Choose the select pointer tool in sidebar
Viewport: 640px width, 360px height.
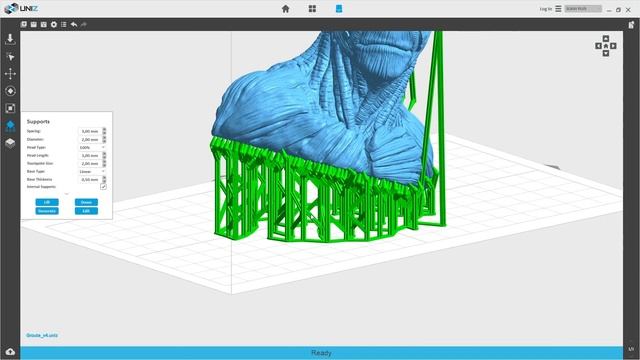click(10, 57)
